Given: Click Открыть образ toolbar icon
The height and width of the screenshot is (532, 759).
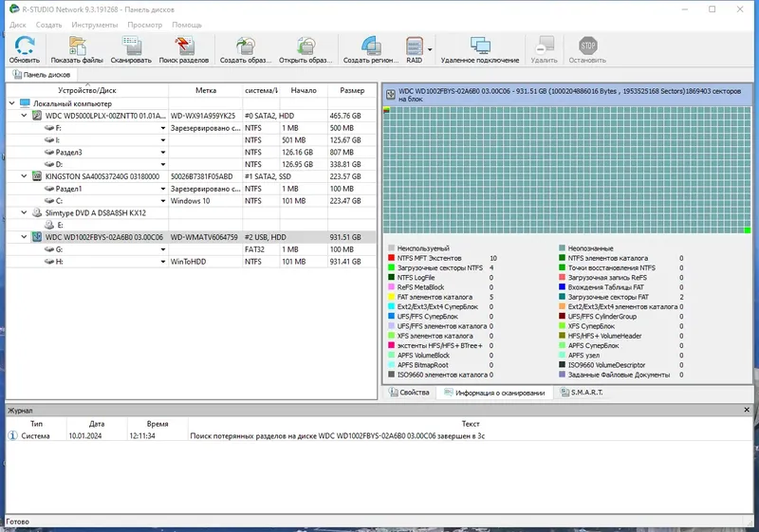Looking at the screenshot, I should (x=305, y=49).
